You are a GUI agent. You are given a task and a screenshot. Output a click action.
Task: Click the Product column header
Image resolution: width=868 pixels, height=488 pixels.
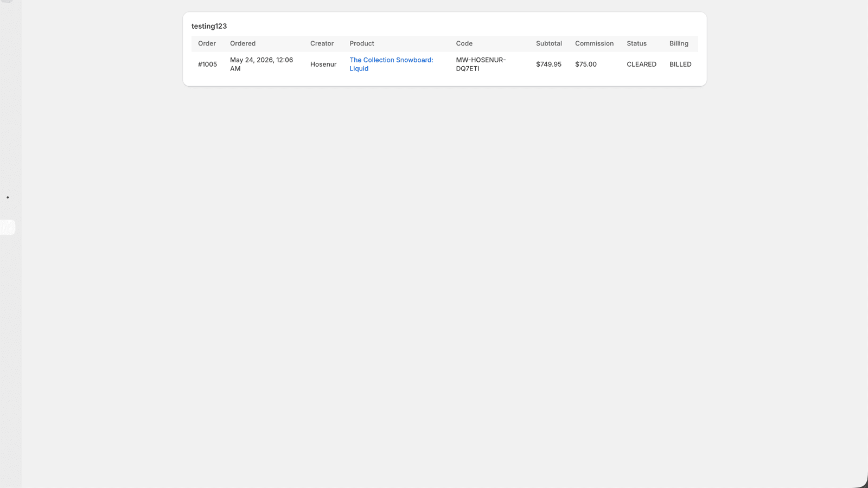click(x=362, y=43)
